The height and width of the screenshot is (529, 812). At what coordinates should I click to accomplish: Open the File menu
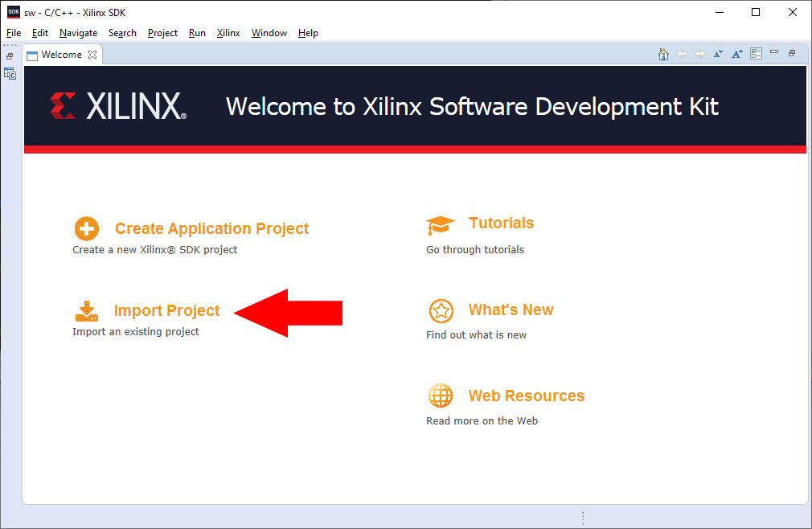pyautogui.click(x=14, y=33)
